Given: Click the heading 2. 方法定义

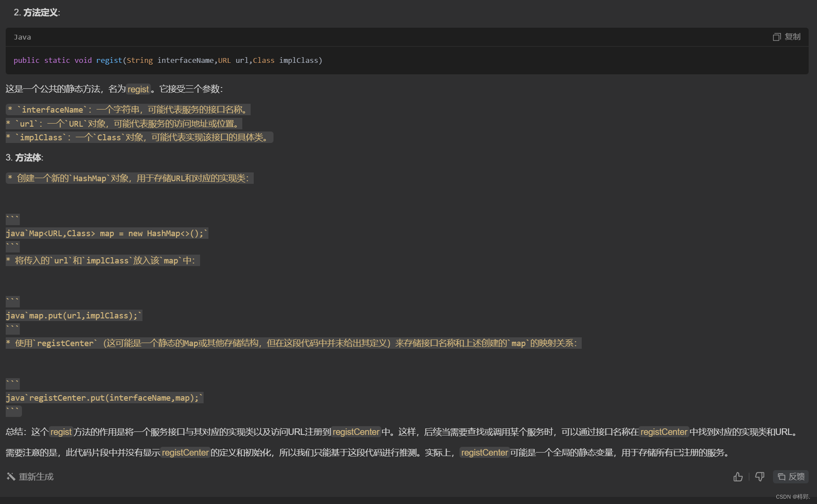Looking at the screenshot, I should tap(37, 12).
